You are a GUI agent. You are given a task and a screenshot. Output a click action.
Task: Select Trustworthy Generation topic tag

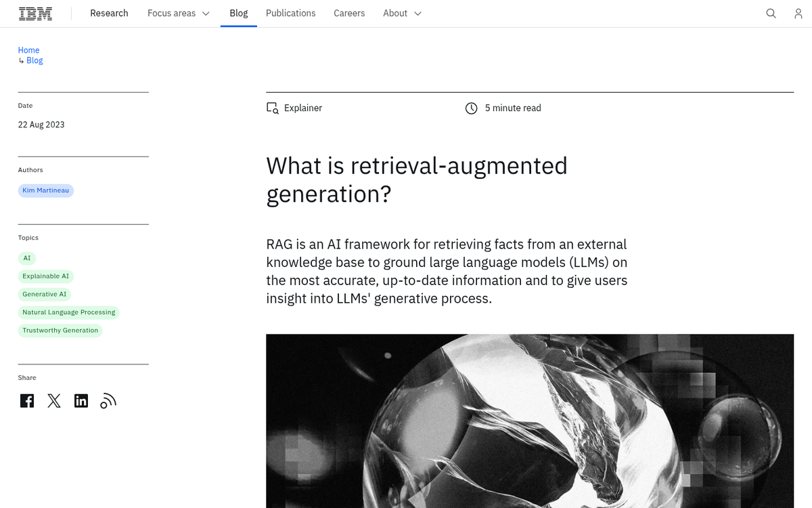click(x=60, y=331)
